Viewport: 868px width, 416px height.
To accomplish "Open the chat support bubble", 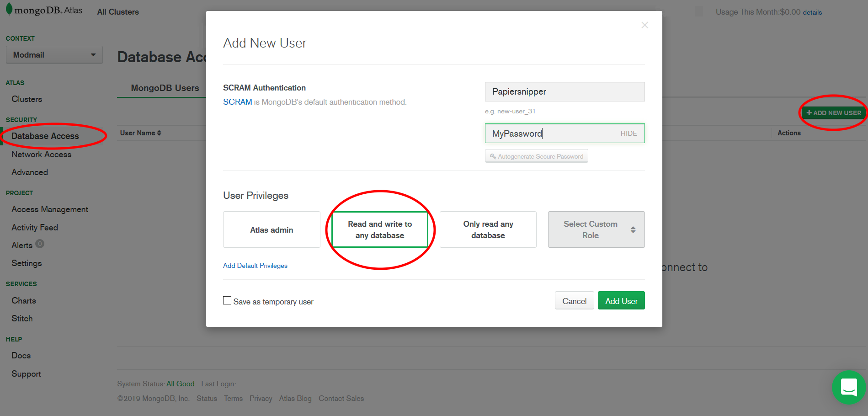I will coord(848,388).
